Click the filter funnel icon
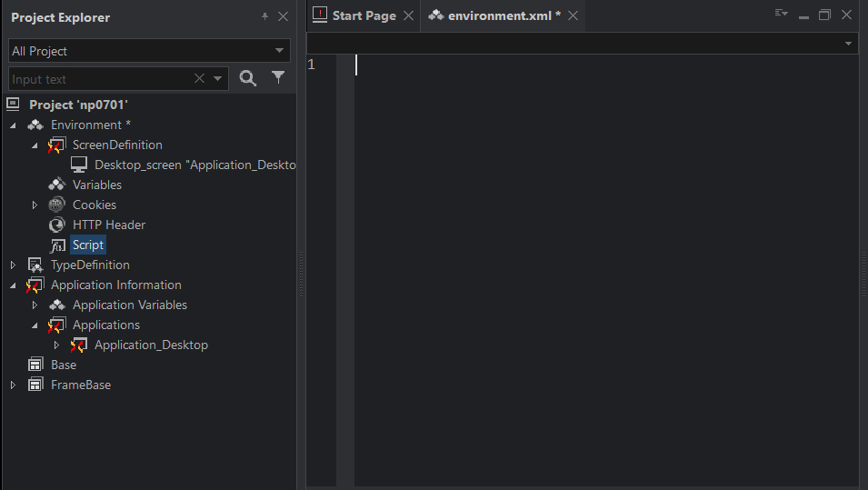Image resolution: width=868 pixels, height=490 pixels. [x=278, y=77]
